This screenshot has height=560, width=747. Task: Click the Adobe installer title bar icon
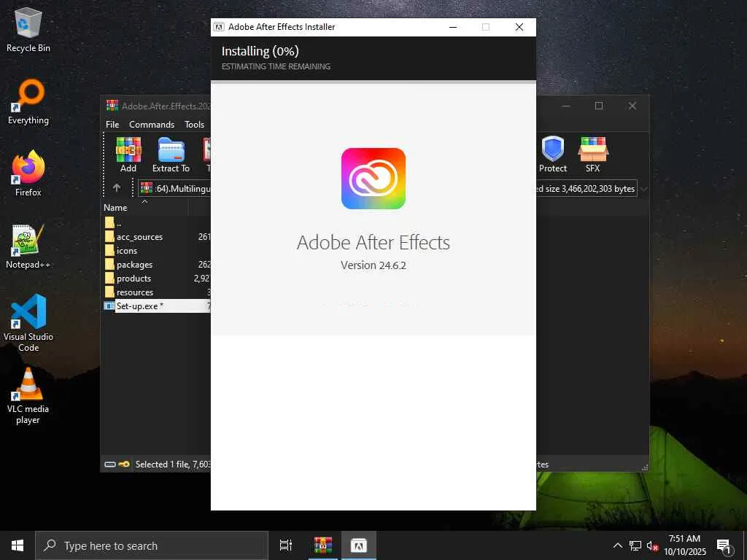(219, 27)
